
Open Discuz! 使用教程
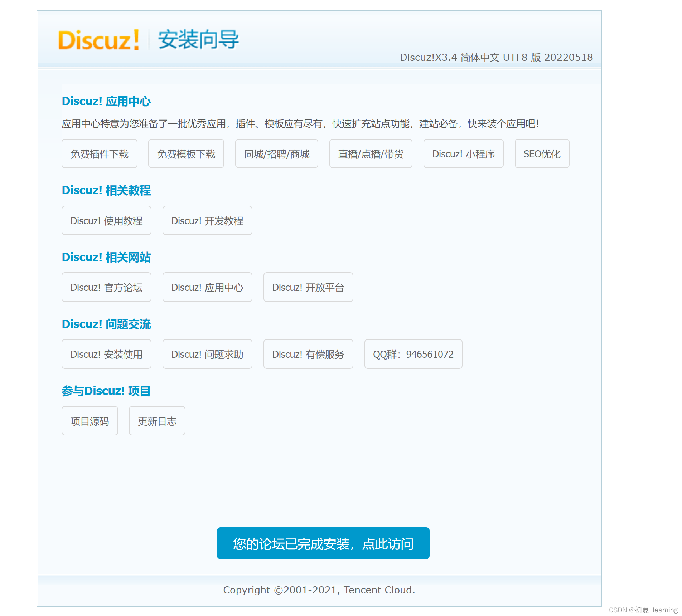(106, 220)
